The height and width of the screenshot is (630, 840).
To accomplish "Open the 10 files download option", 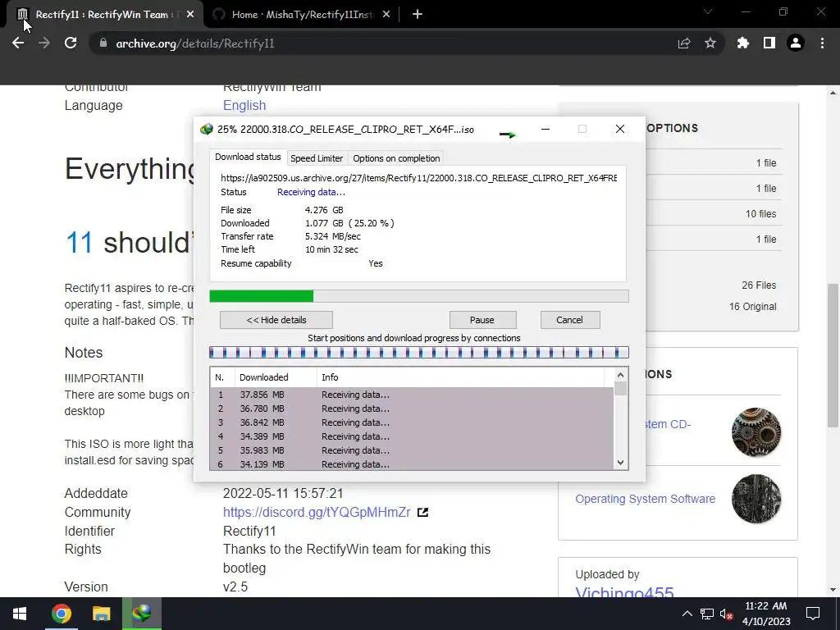I will point(760,214).
